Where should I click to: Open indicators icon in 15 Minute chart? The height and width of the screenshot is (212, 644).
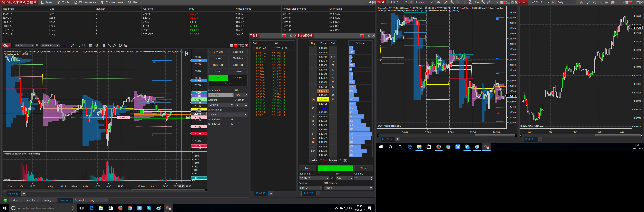point(115,45)
